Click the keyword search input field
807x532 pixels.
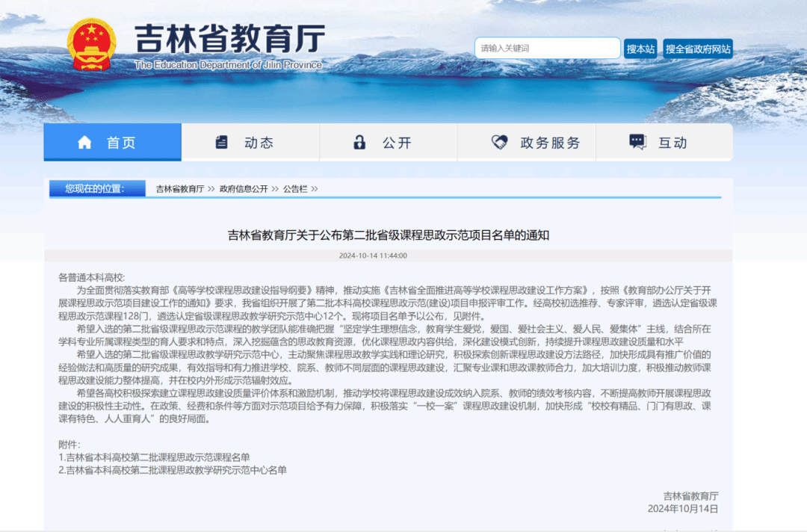547,49
